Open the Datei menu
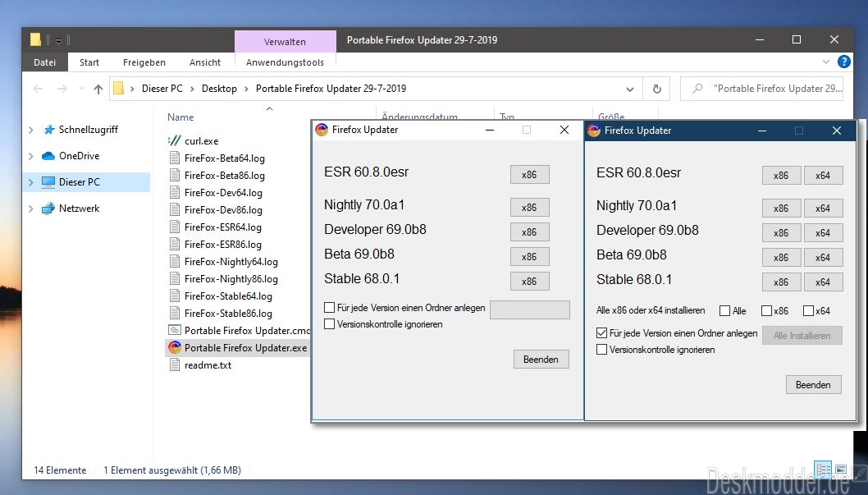This screenshot has width=868, height=495. [x=45, y=62]
